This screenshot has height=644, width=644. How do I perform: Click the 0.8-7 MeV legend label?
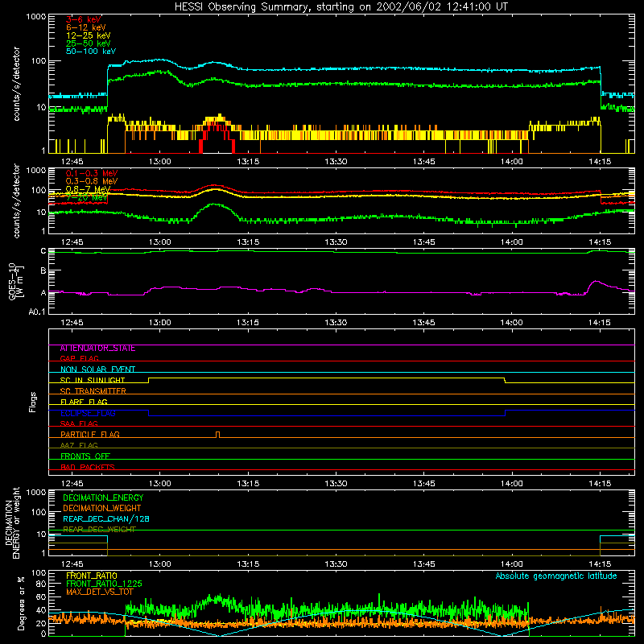pyautogui.click(x=88, y=189)
